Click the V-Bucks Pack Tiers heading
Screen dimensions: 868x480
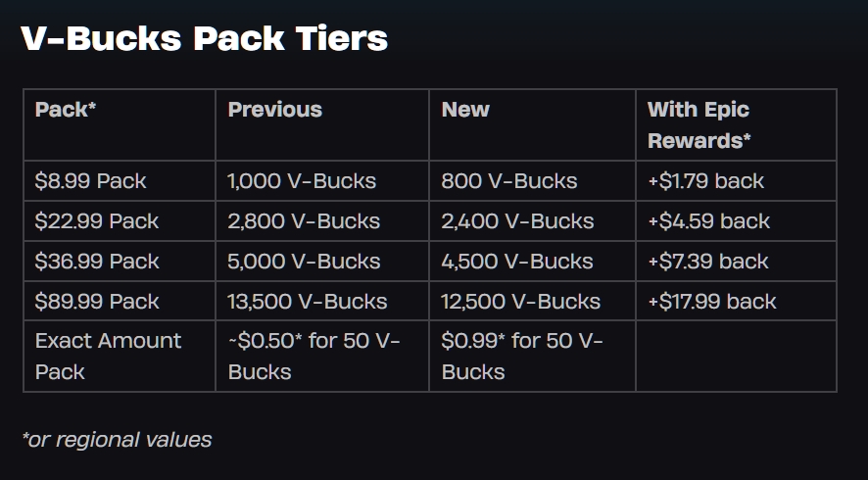[204, 39]
